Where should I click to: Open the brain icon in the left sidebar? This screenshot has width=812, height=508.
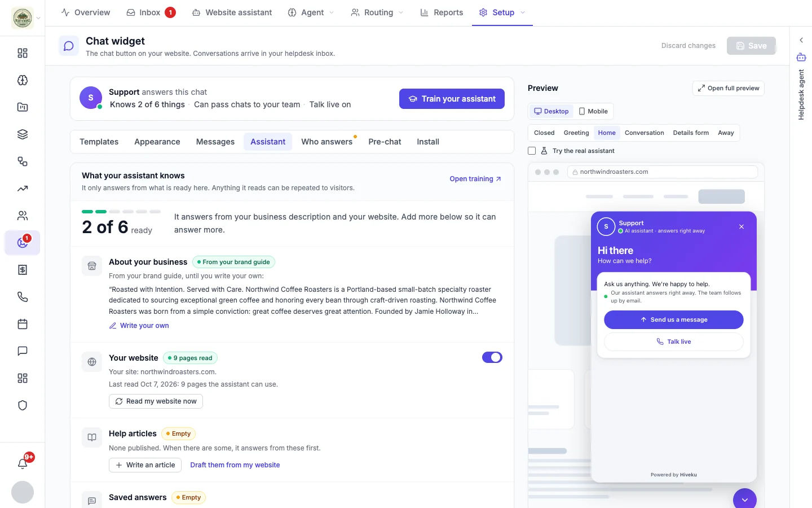pos(23,80)
